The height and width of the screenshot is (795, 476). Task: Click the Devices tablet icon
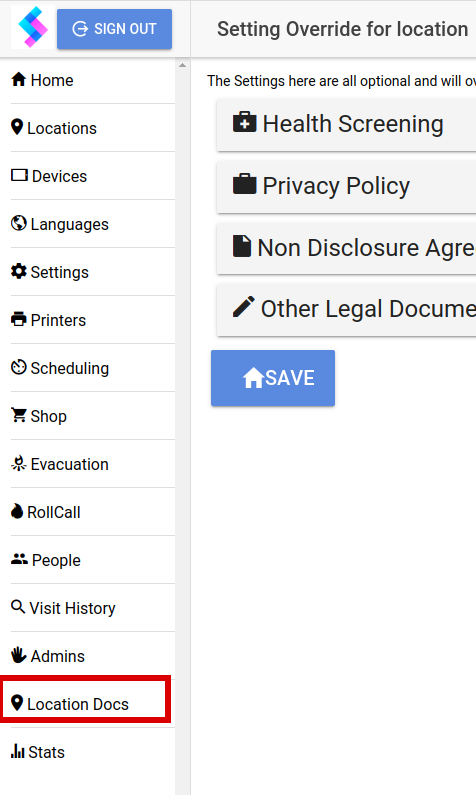(19, 175)
